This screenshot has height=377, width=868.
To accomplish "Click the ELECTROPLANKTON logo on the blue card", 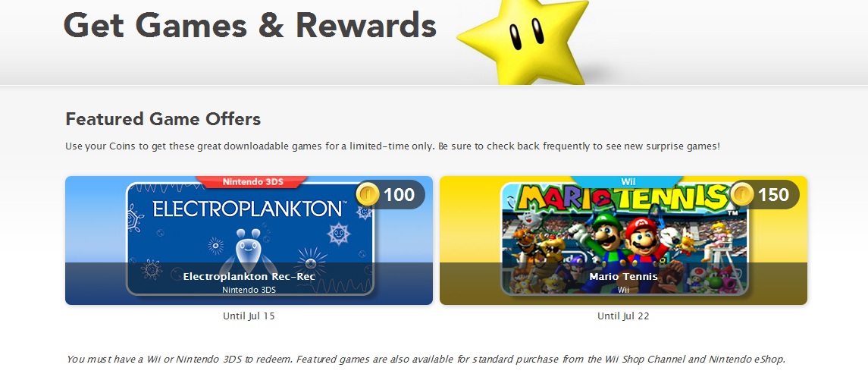I will pos(249,209).
